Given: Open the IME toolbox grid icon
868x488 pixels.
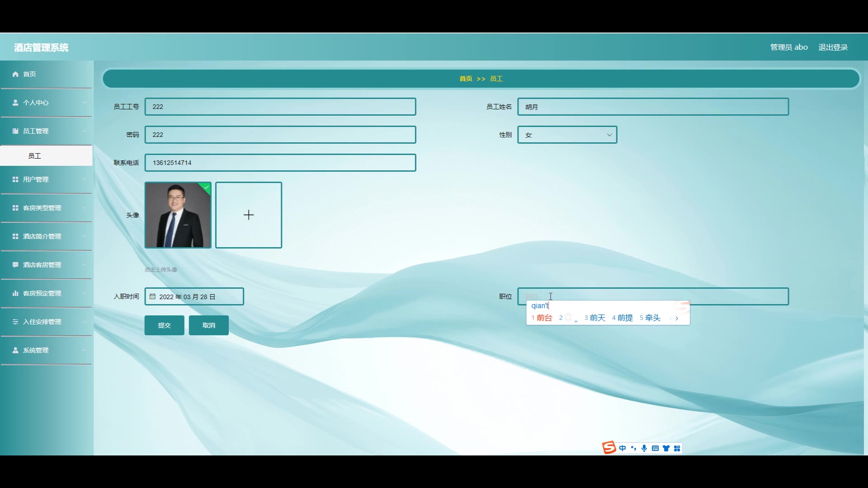Looking at the screenshot, I should [677, 448].
